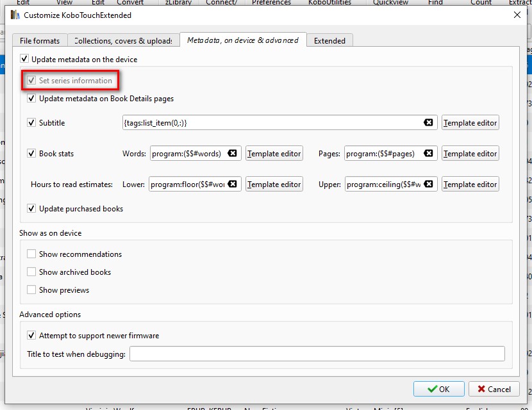This screenshot has height=410, width=532.
Task: Click the greyed-out Set series information checkbox
Action: tap(31, 80)
